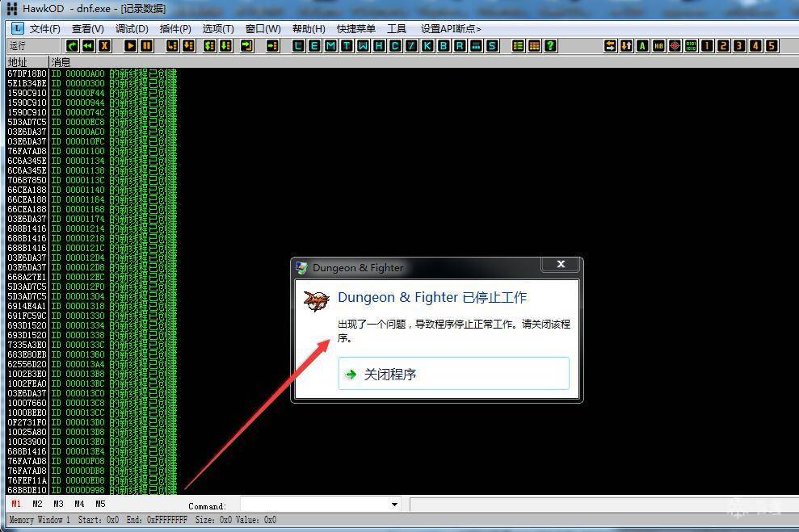Show Threads with the T icon

pyautogui.click(x=347, y=46)
